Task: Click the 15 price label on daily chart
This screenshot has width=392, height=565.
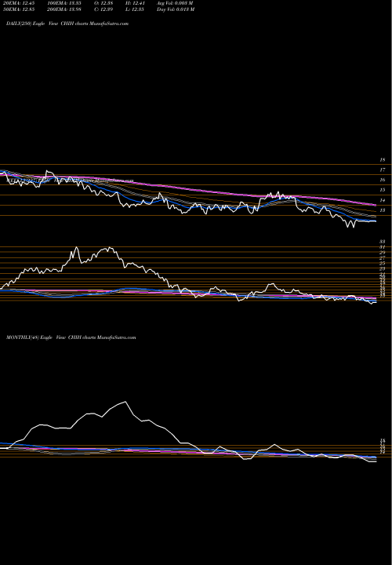Action: click(383, 190)
